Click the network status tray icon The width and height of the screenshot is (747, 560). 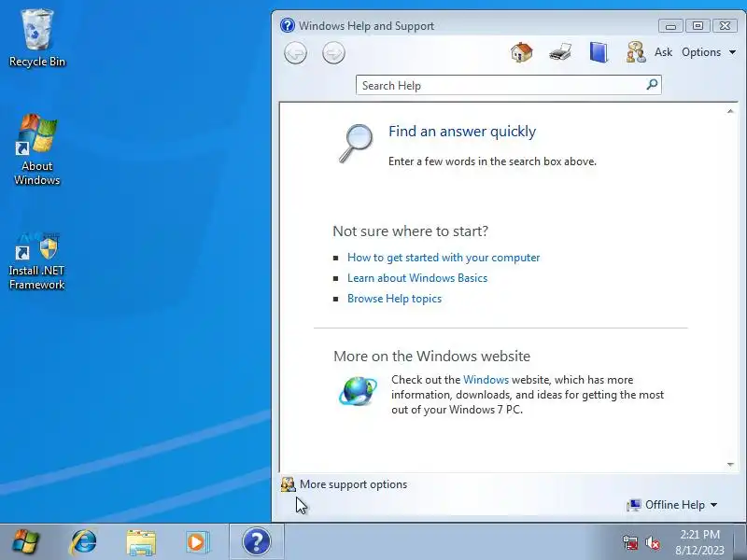pyautogui.click(x=630, y=542)
